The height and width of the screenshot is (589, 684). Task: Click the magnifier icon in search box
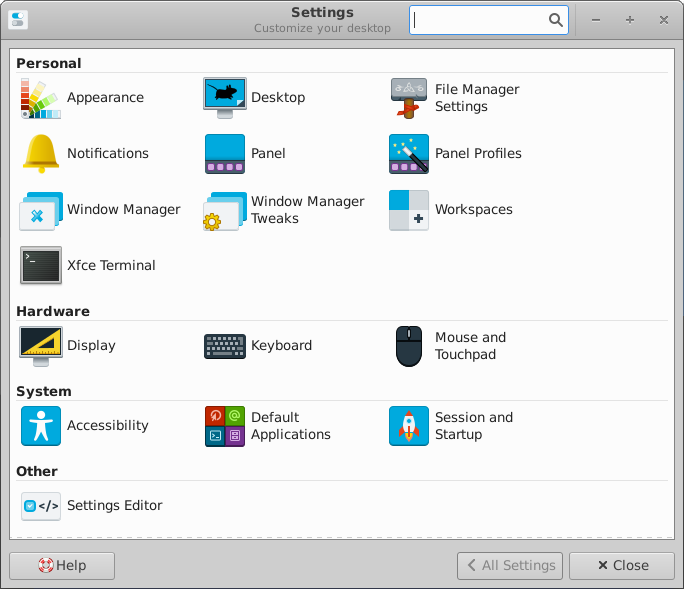point(555,20)
